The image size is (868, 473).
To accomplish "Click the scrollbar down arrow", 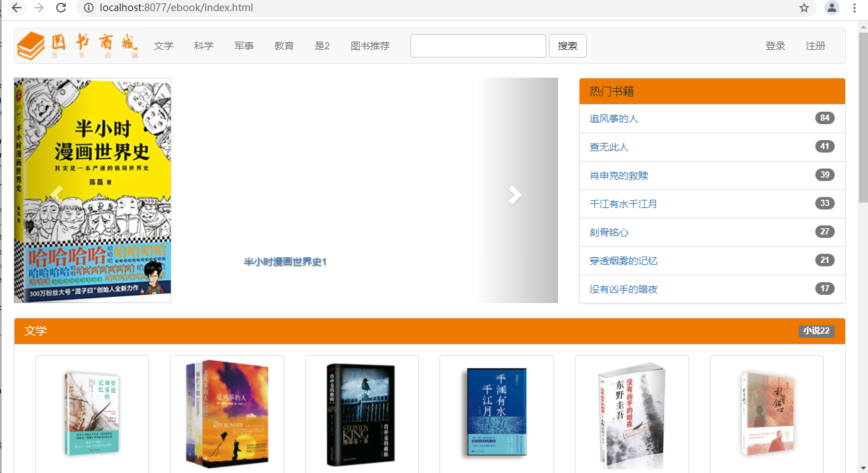I will click(862, 467).
